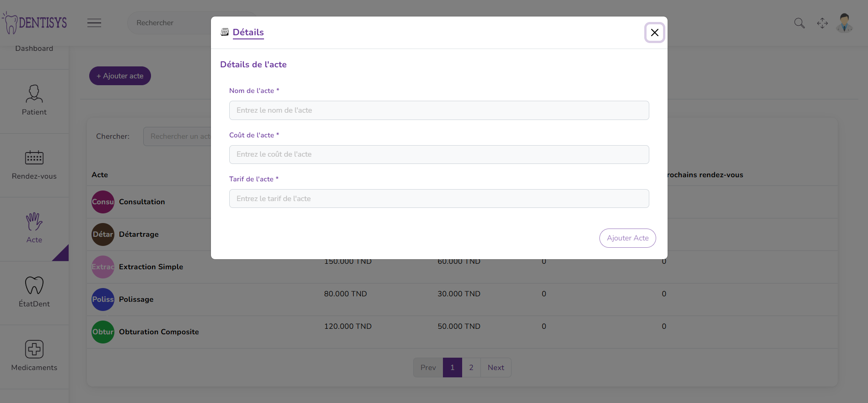Click the + Ajouter acte button

point(120,76)
